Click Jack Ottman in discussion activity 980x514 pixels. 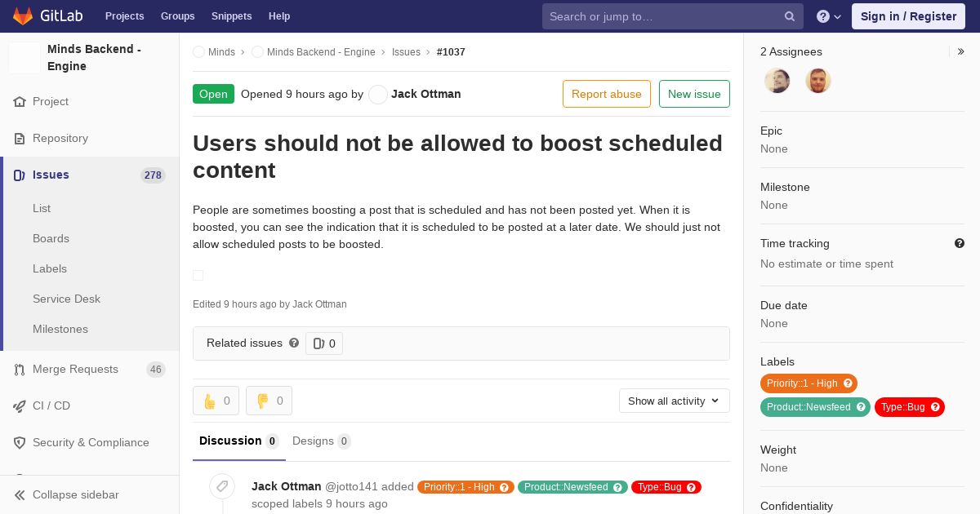[287, 486]
